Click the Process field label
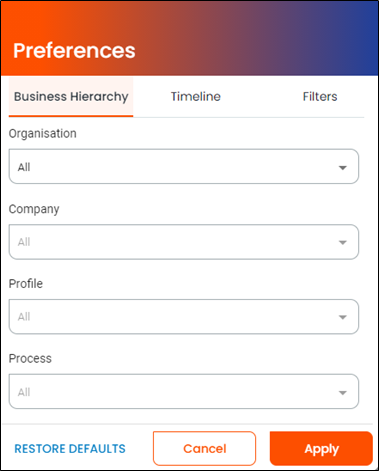This screenshot has width=379, height=471. [x=30, y=359]
